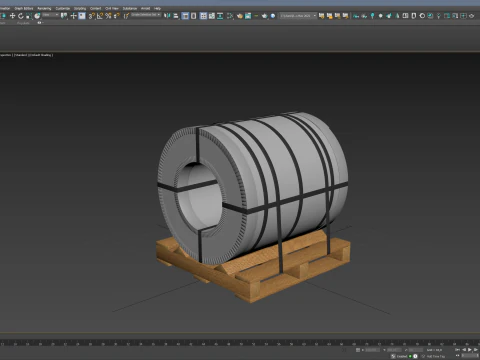Go to the start frame
The width and height of the screenshot is (480, 360).
(x=457, y=350)
